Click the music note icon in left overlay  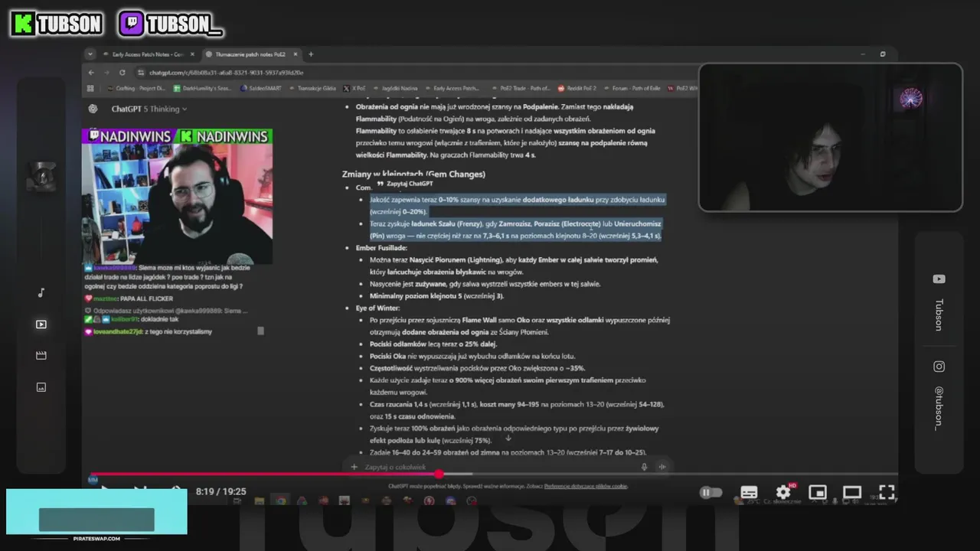41,292
